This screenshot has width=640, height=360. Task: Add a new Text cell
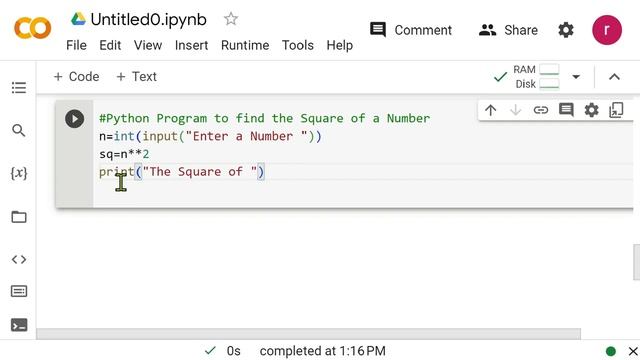point(136,76)
